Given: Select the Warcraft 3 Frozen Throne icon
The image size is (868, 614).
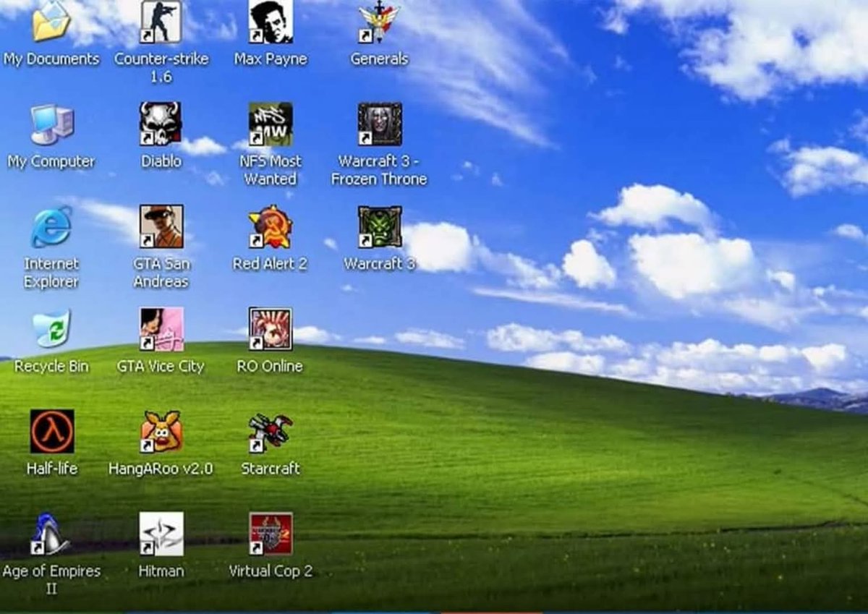Looking at the screenshot, I should tap(379, 124).
